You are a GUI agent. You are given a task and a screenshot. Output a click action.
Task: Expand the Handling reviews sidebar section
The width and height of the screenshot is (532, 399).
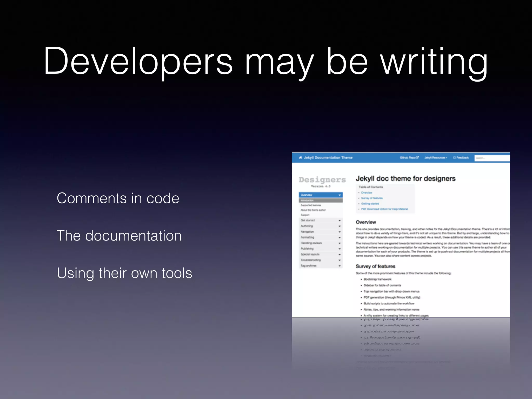tap(321, 243)
